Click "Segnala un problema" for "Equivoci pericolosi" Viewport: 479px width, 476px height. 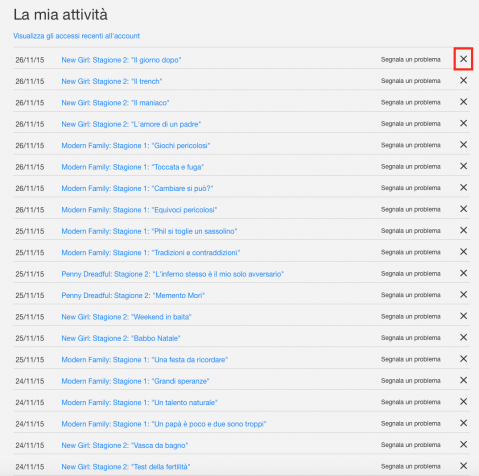[x=411, y=209]
